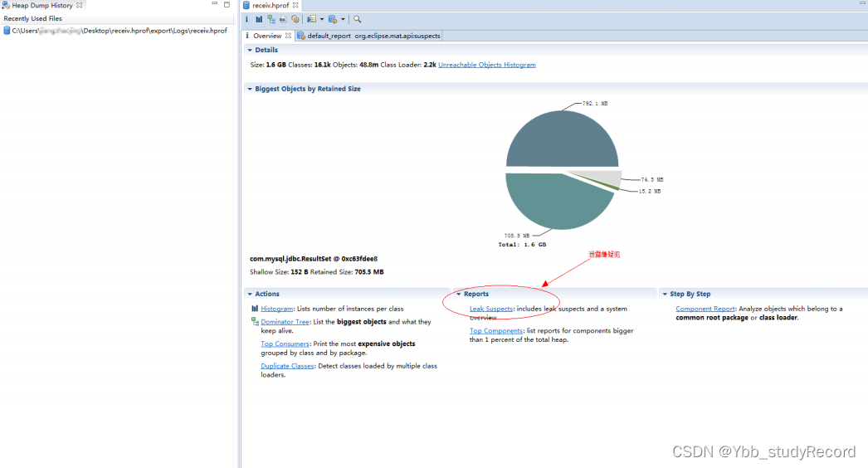
Task: Close the receiv.hprof editor tab
Action: click(x=295, y=5)
